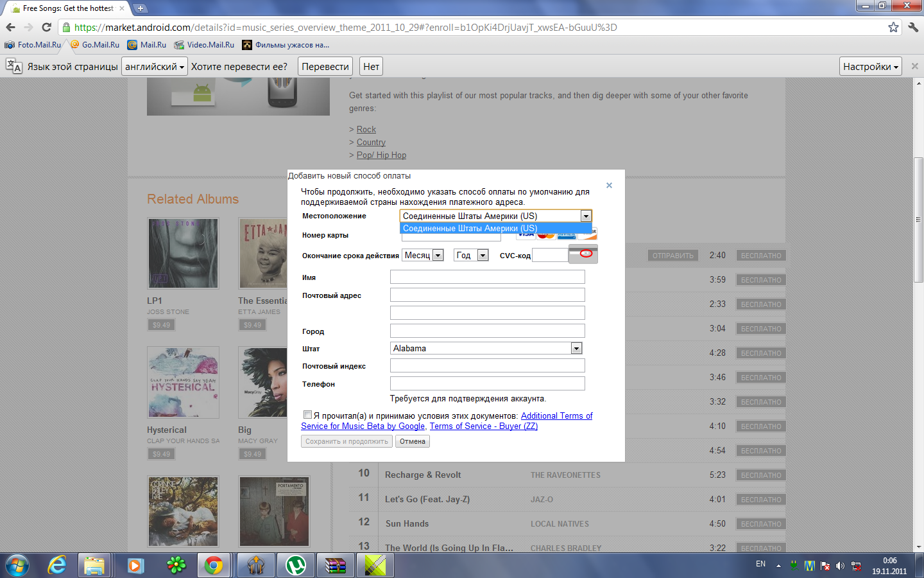
Task: Expand the Местоположение country dropdown
Action: [x=495, y=216]
